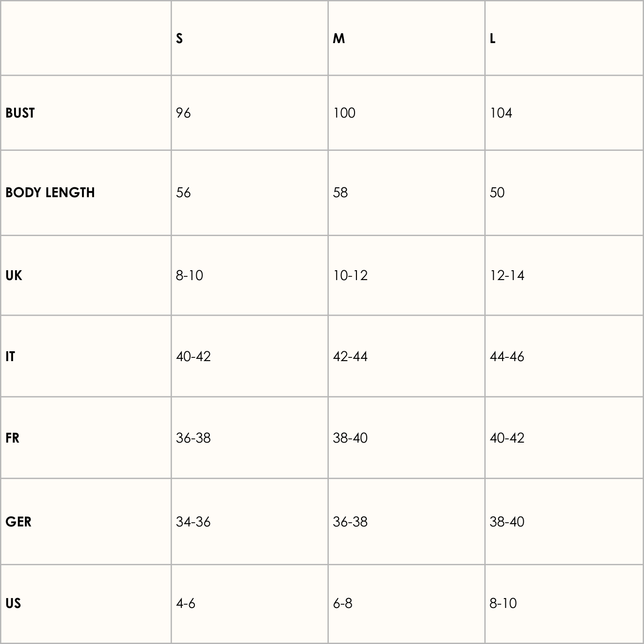The height and width of the screenshot is (644, 644).
Task: Click the IT row label
Action: 10,356
